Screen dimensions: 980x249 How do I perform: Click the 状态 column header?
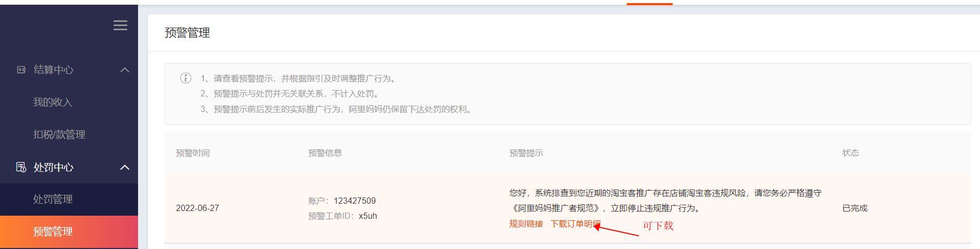coord(851,153)
